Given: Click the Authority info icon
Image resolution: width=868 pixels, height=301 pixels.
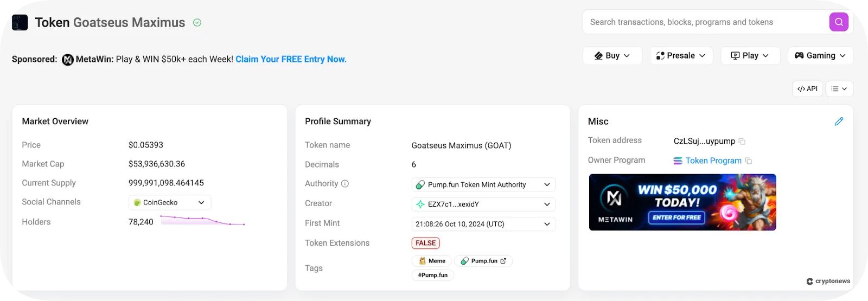Looking at the screenshot, I should (x=345, y=184).
